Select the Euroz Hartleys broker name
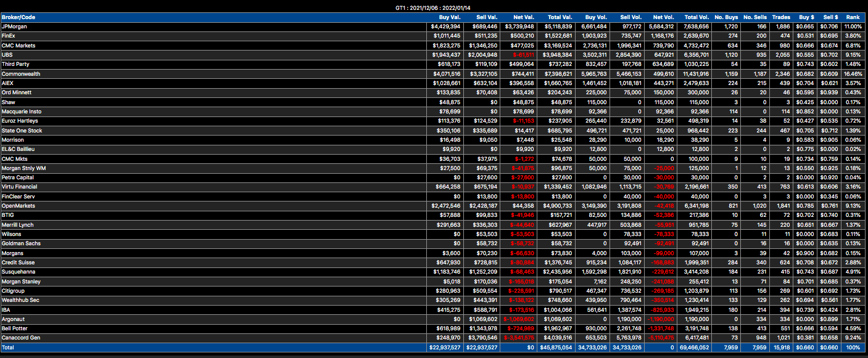The width and height of the screenshot is (868, 358). (x=20, y=121)
